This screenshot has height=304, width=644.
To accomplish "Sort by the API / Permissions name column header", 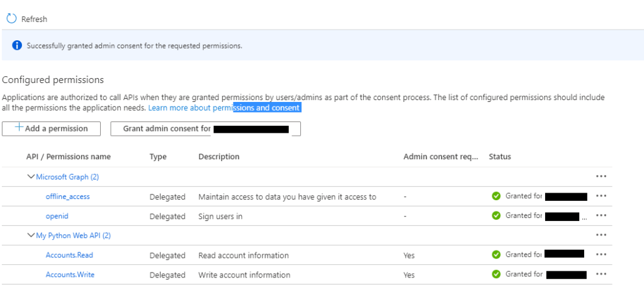I will 68,157.
